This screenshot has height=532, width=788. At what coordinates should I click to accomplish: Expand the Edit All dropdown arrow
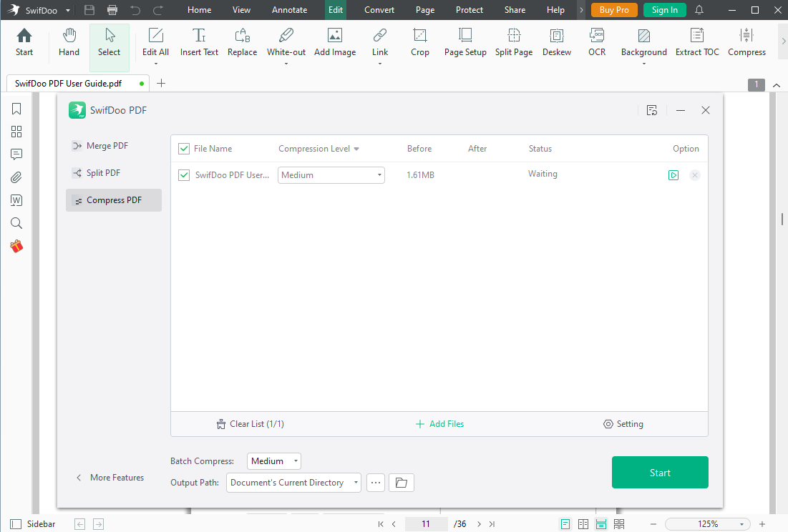(156, 64)
